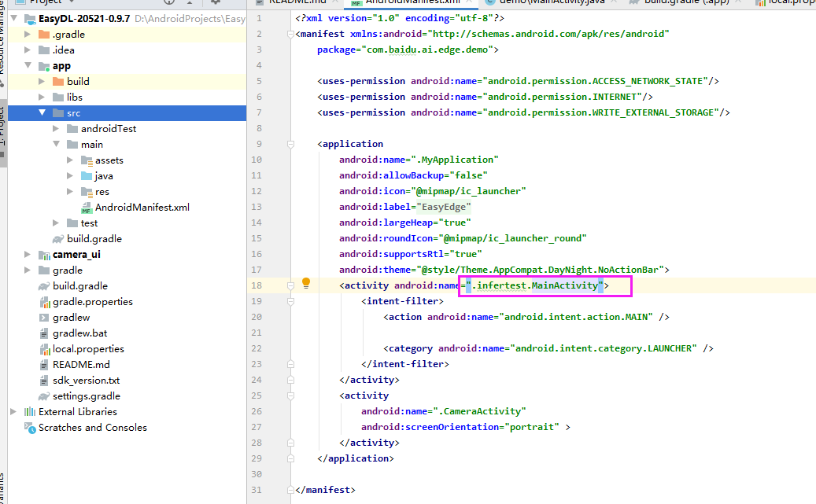Collapse the main folder arrow
The image size is (816, 504).
pos(56,144)
